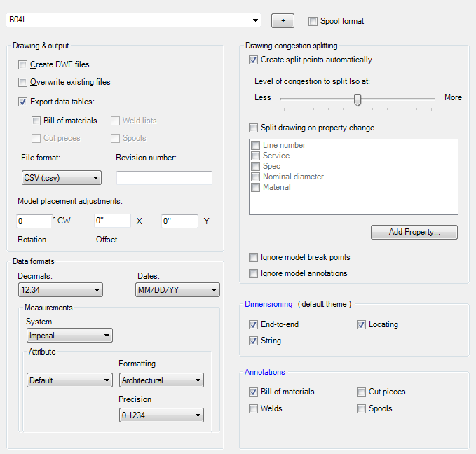This screenshot has width=476, height=454.
Task: Enable Ignore model break points
Action: click(x=253, y=257)
